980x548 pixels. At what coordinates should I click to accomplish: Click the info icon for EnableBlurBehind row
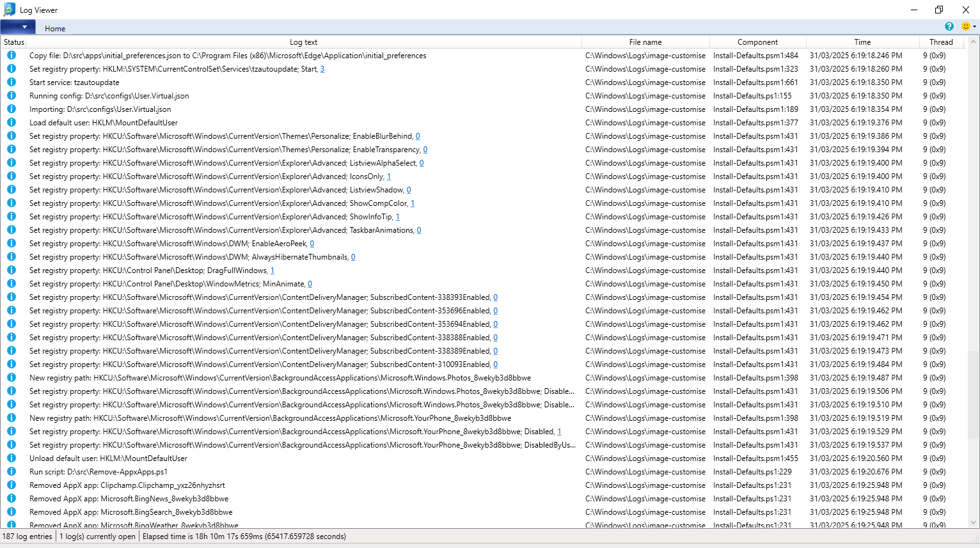(x=12, y=136)
